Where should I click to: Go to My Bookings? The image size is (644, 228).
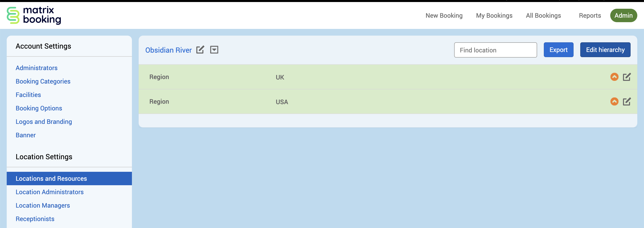(494, 15)
